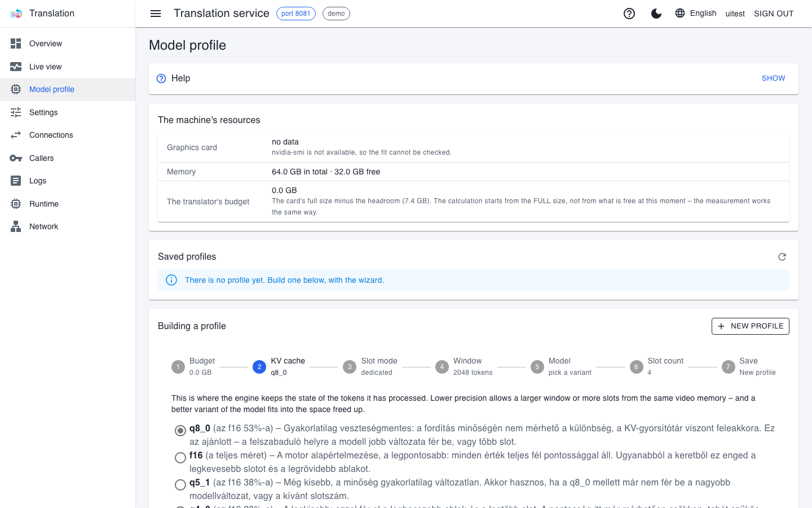Jump to Slot mode step 3
The height and width of the screenshot is (508, 812).
[370, 366]
